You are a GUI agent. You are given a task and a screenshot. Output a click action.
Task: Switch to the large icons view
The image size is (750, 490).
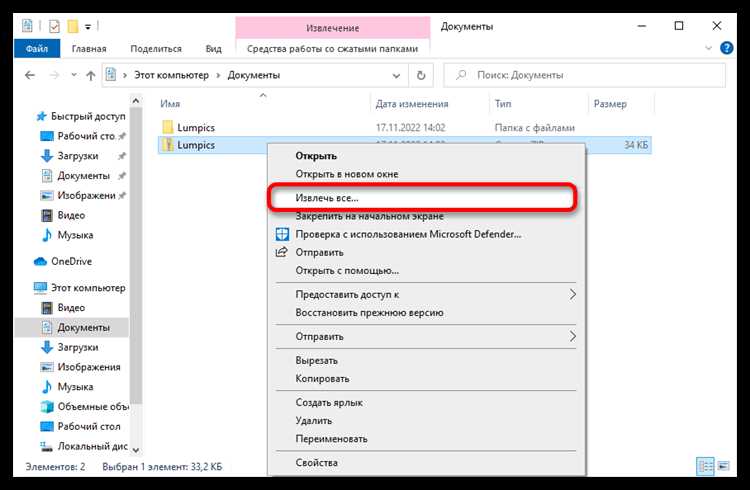723,466
